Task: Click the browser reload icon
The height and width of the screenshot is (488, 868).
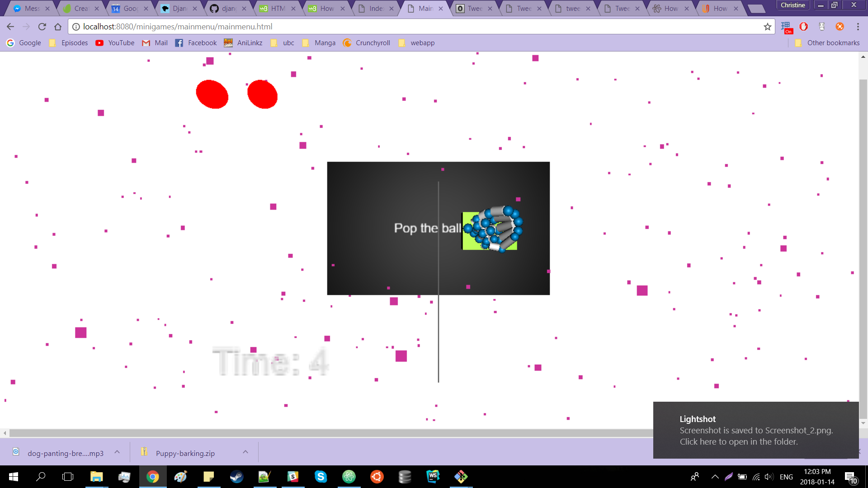Action: pos(42,27)
